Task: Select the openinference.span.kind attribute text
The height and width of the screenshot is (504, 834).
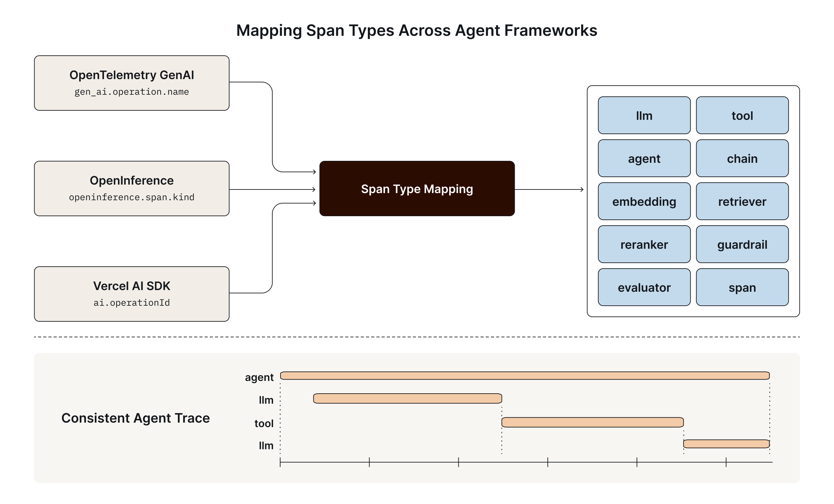Action: [x=132, y=197]
